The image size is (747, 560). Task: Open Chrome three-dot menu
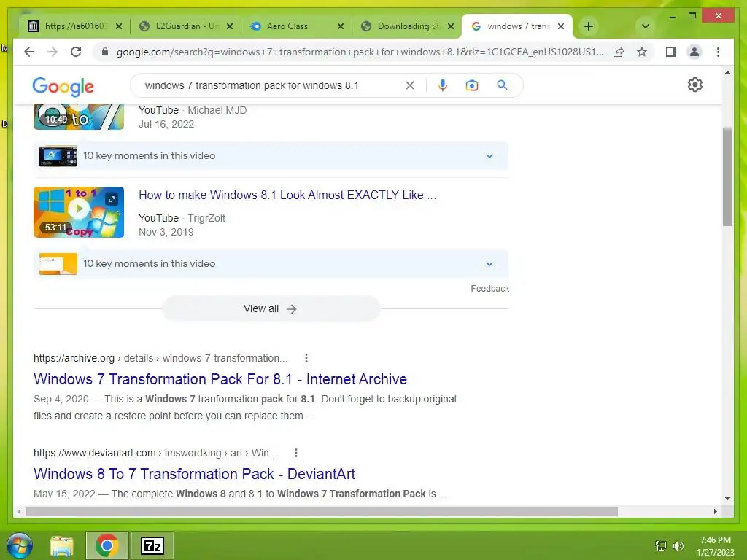pos(718,52)
